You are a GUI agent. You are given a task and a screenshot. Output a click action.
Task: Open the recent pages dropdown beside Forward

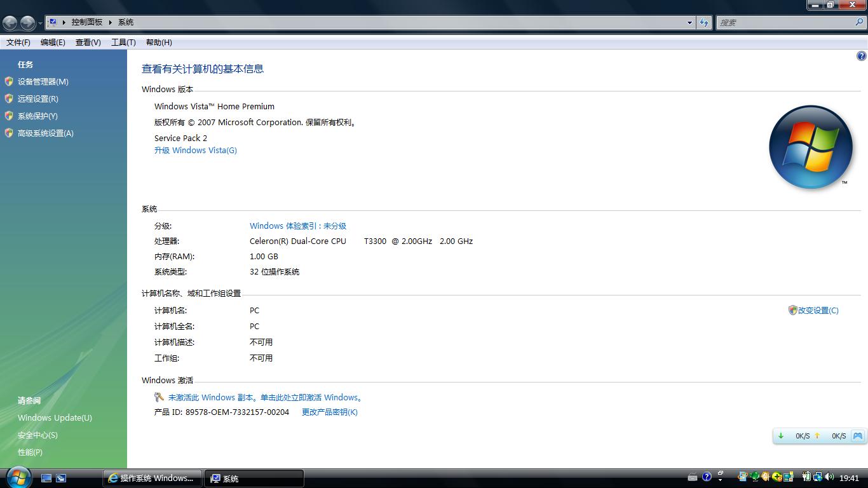40,24
